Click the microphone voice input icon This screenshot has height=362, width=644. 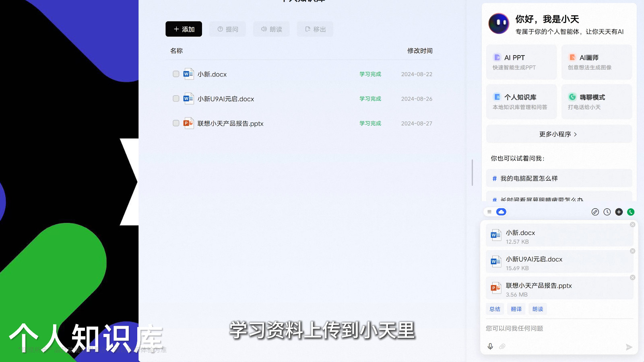(x=490, y=346)
